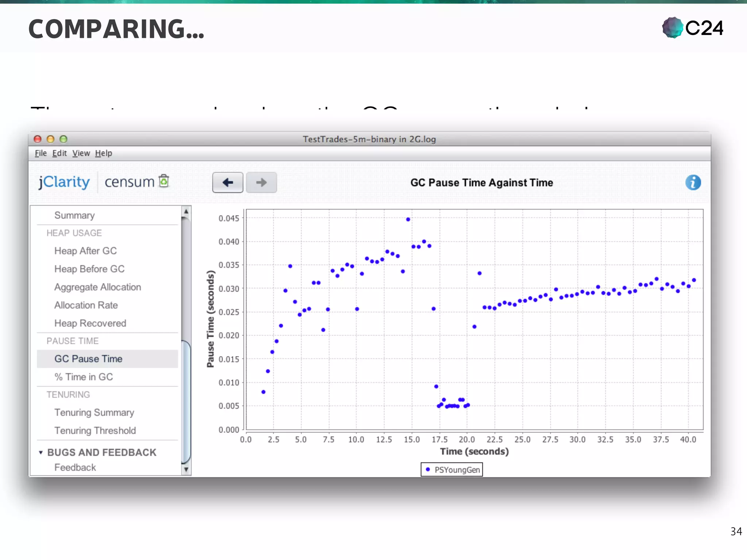Click the censum recycle bin logo icon

pos(164,181)
